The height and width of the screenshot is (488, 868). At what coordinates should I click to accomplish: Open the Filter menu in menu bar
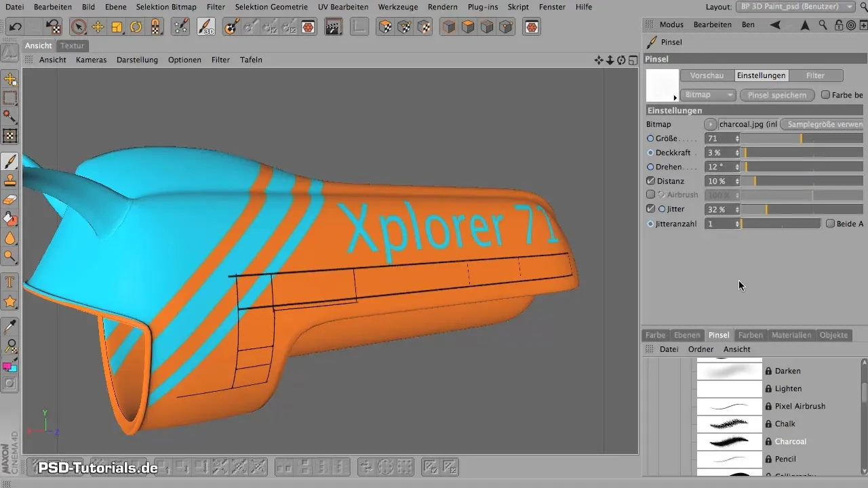(216, 7)
